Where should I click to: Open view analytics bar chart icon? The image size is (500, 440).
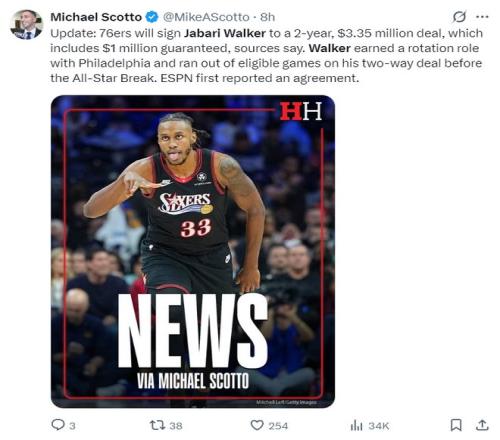click(356, 425)
